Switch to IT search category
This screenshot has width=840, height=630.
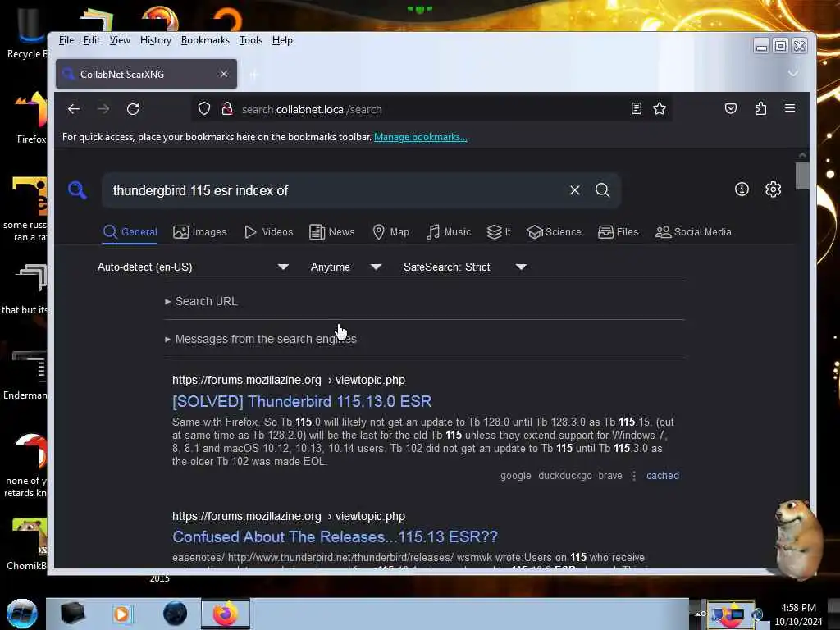pyautogui.click(x=499, y=232)
